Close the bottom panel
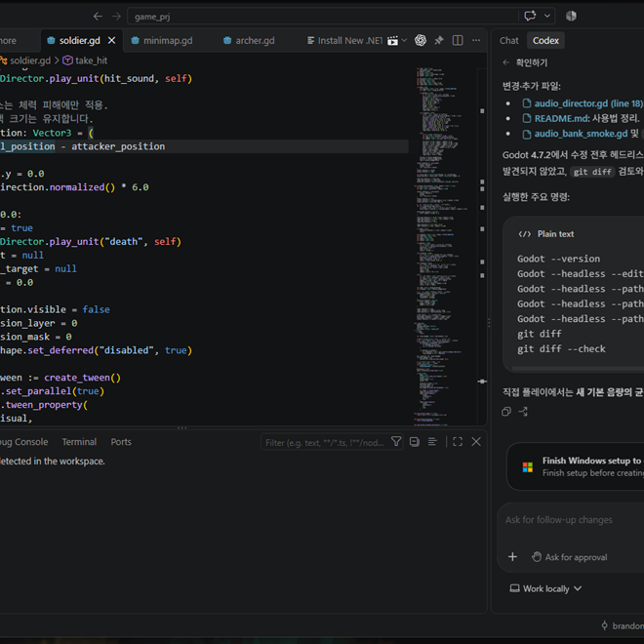This screenshot has height=644, width=644. 476,442
